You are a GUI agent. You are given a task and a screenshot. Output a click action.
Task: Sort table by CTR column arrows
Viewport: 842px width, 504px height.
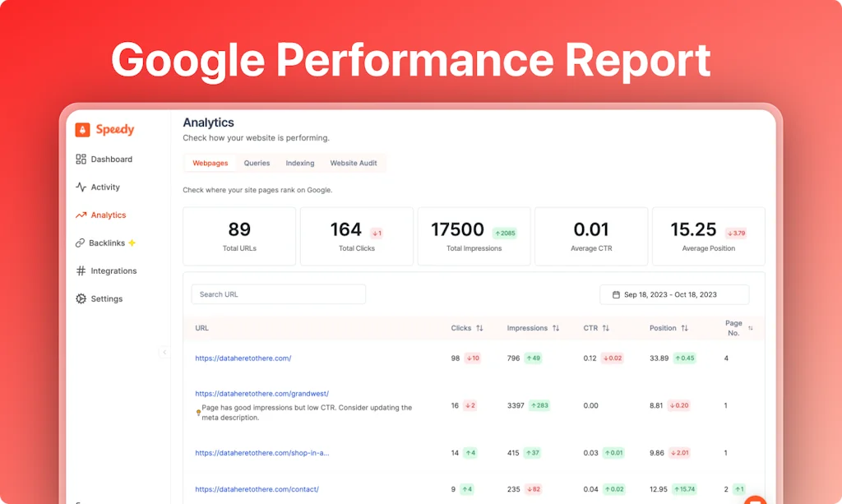click(606, 328)
